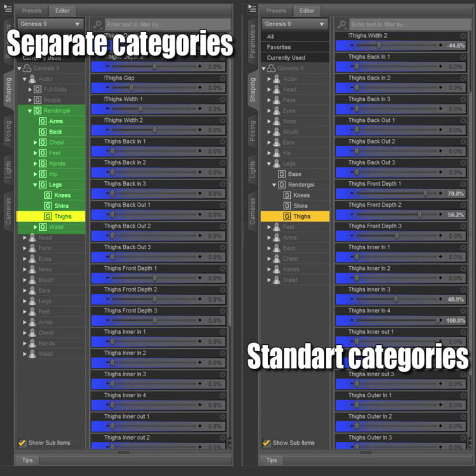476x476 pixels.
Task: Click minus nudge on Thighs Front Depth 1 at 70.8%
Action: click(x=352, y=194)
